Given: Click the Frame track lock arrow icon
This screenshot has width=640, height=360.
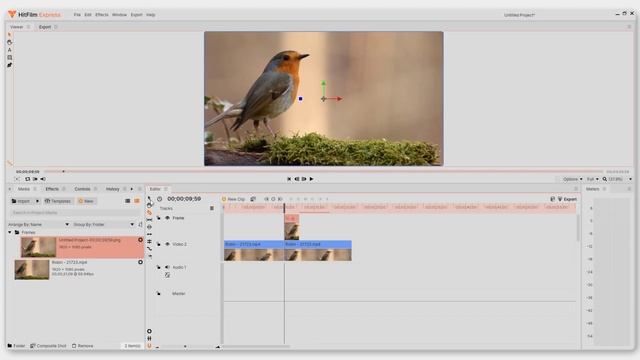Looking at the screenshot, I should click(x=159, y=218).
